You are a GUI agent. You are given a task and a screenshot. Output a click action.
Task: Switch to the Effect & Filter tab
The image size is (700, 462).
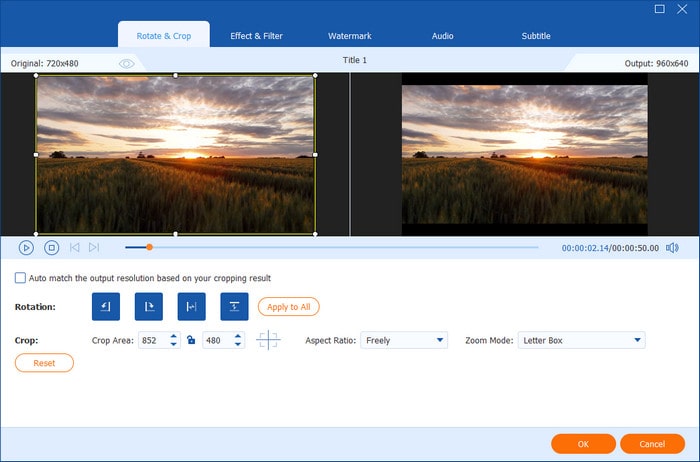pos(256,36)
